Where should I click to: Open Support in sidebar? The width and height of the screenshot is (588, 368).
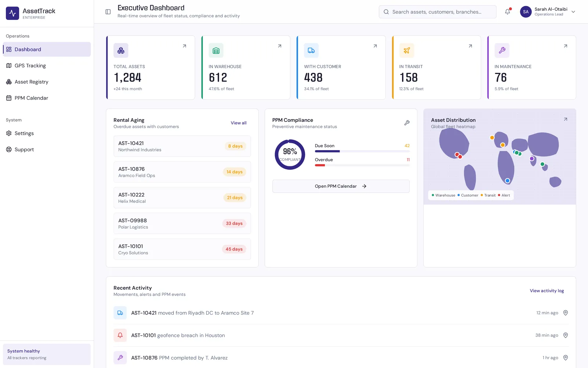click(x=47, y=149)
